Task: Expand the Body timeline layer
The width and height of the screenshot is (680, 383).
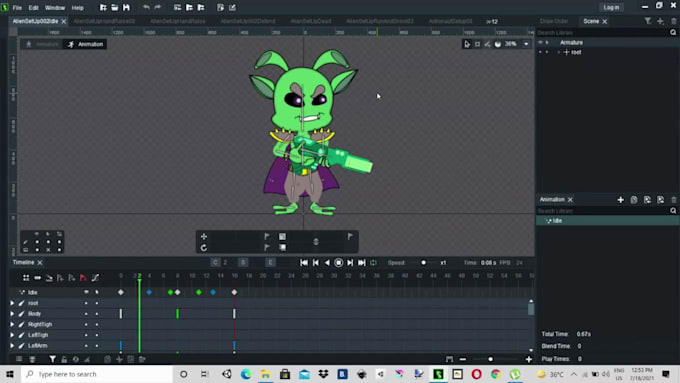Action: click(12, 314)
